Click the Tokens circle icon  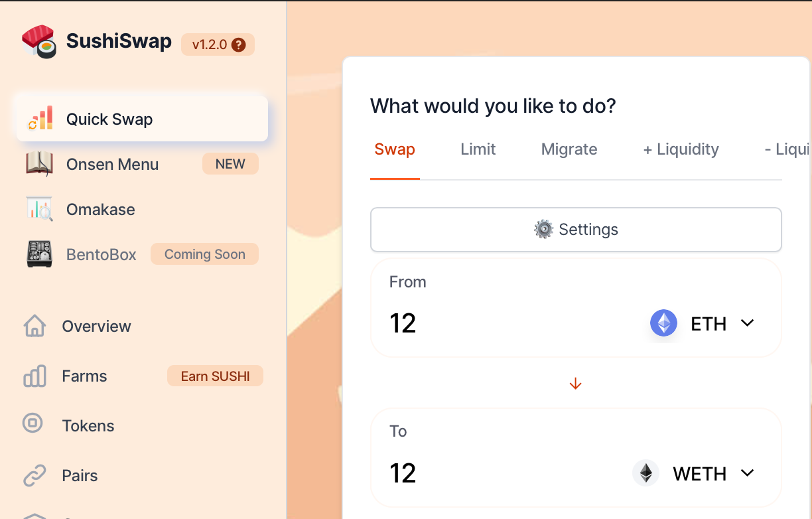click(x=33, y=423)
